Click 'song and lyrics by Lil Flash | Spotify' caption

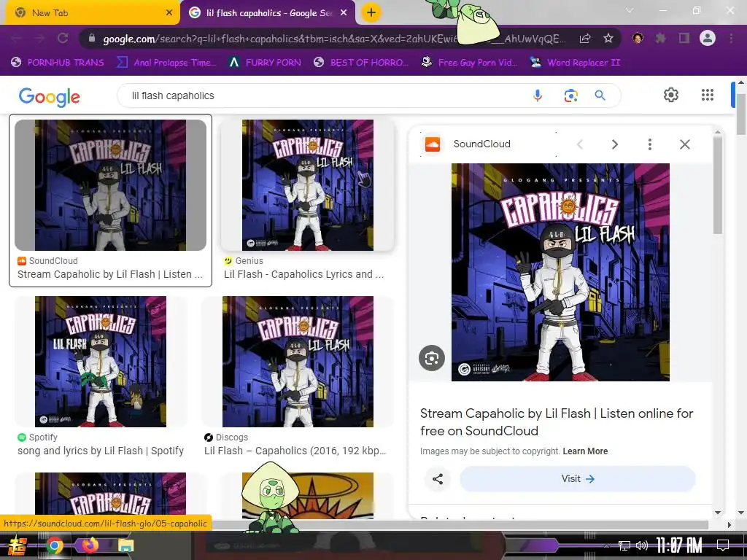pyautogui.click(x=101, y=451)
